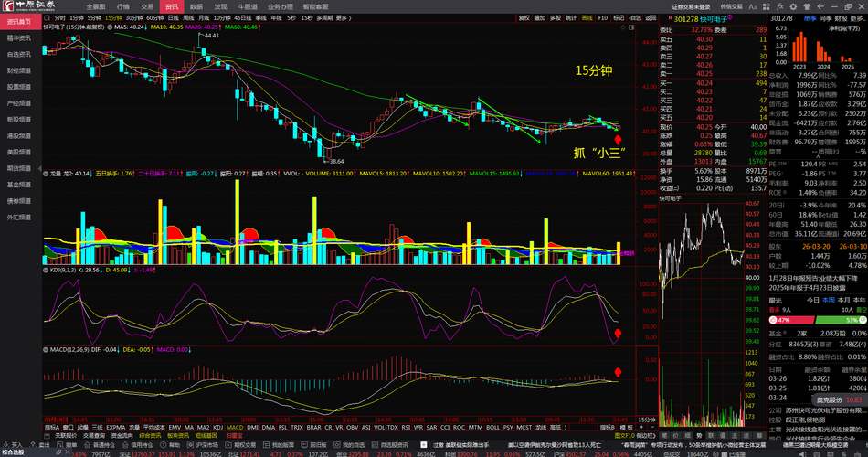Select the 30分钟 period
This screenshot has width=868, height=457.
tap(134, 17)
